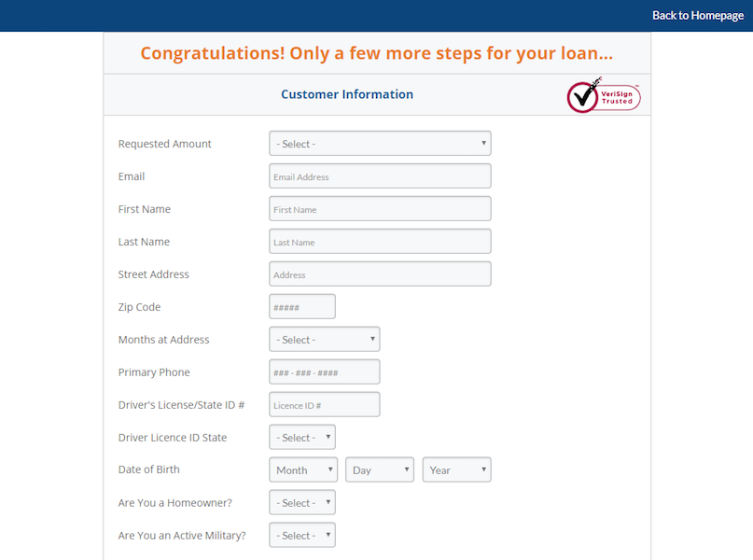Image resolution: width=753 pixels, height=560 pixels.
Task: Go Back to Homepage link
Action: point(698,16)
